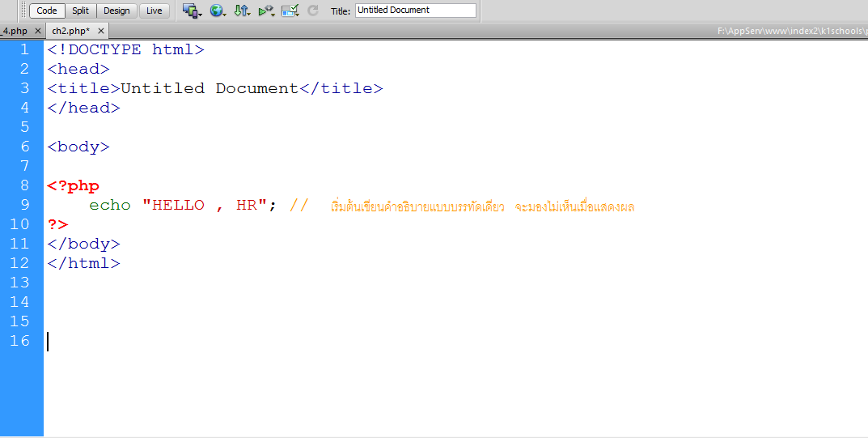Click the <title> tag line in code
Image resolution: width=868 pixels, height=438 pixels.
pyautogui.click(x=214, y=88)
